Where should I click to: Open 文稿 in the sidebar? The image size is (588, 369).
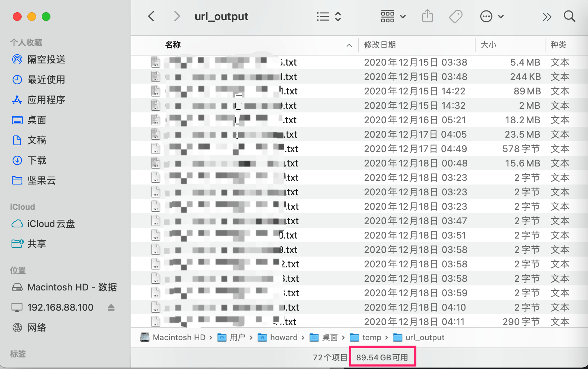[29, 140]
